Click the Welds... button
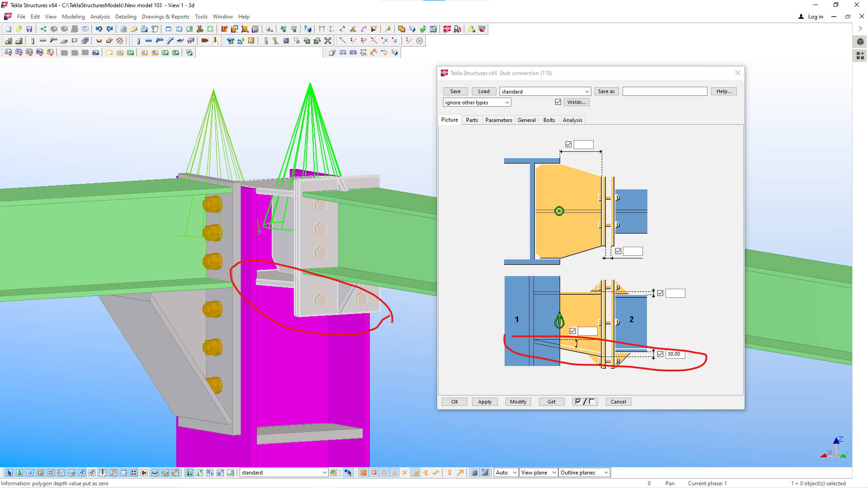Viewport: 868px width, 488px height. 576,102
